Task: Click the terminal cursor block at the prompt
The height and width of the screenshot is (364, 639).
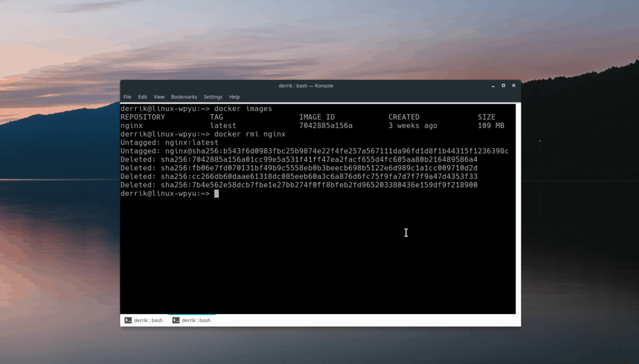Action: point(217,194)
